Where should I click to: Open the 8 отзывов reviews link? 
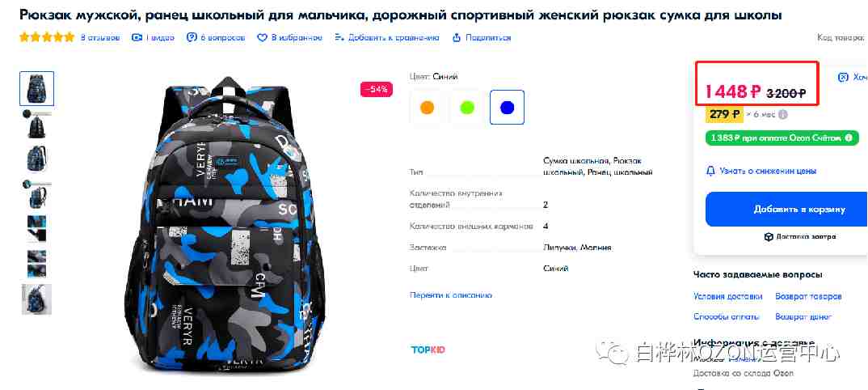(100, 38)
